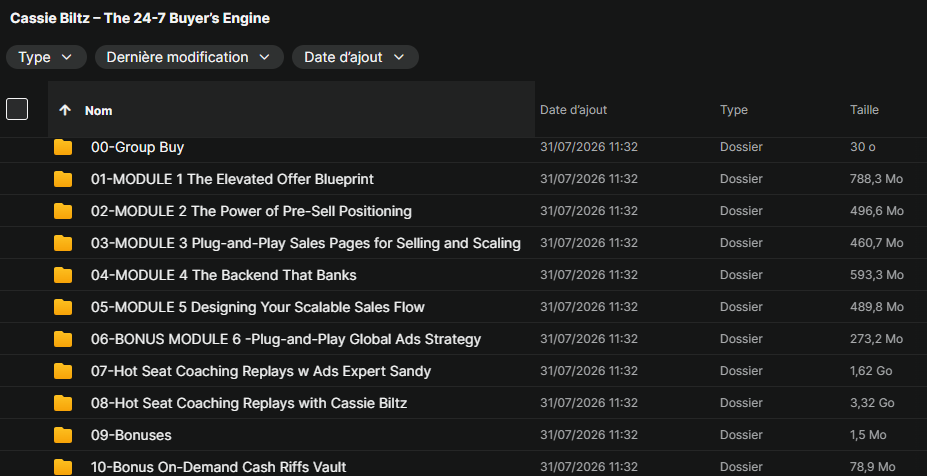Click the 788,3 Mo size value
The width and height of the screenshot is (927, 476).
click(876, 179)
